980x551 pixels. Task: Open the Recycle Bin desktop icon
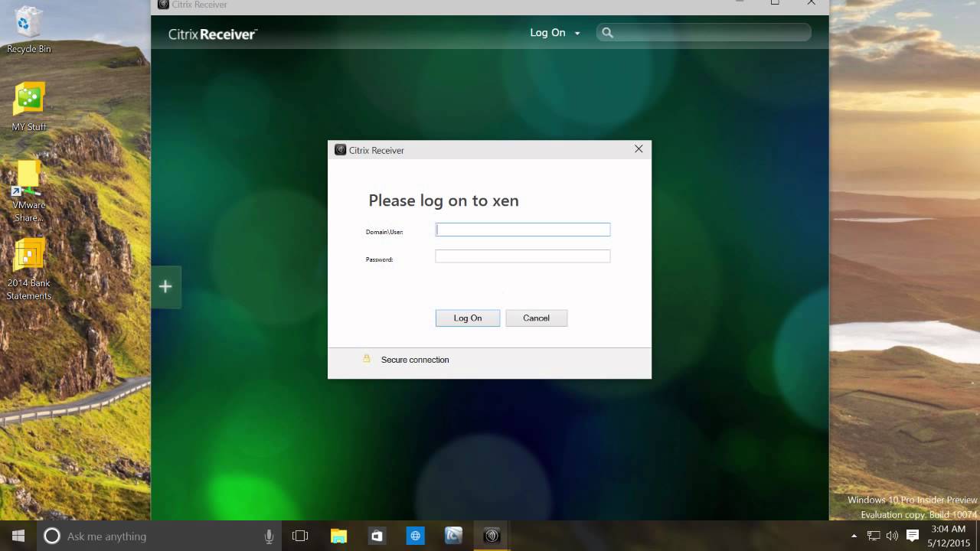point(29,29)
